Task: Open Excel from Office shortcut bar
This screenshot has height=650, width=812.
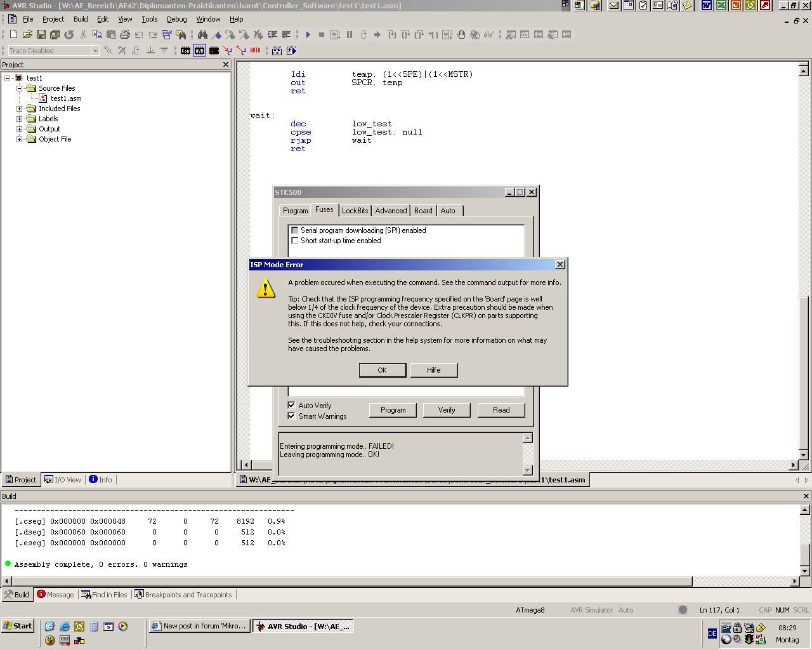Action: (721, 6)
